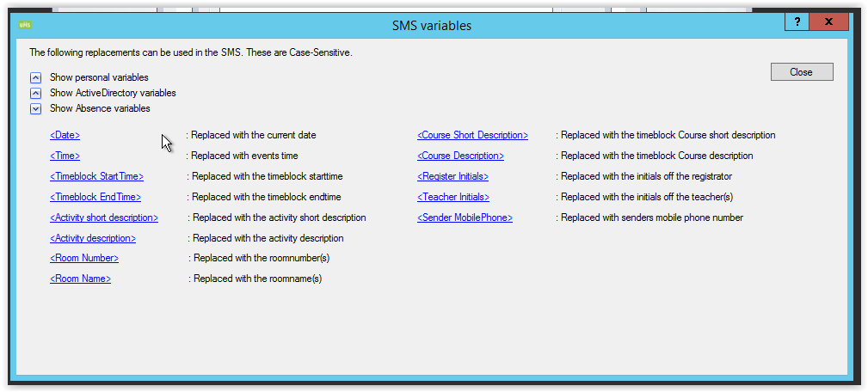Choose the <Room Name> variable link

(80, 279)
